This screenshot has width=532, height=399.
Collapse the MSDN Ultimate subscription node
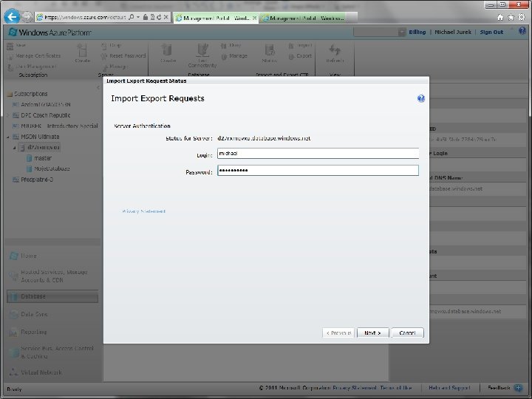coord(8,137)
